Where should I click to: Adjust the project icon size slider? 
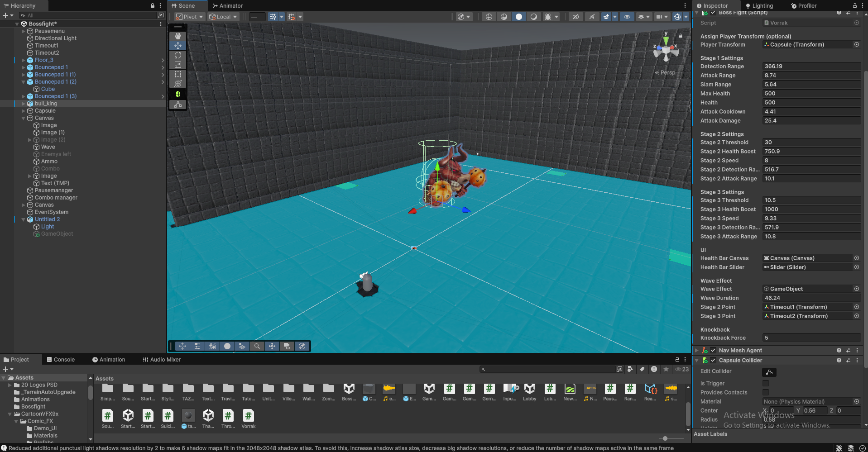(665, 438)
